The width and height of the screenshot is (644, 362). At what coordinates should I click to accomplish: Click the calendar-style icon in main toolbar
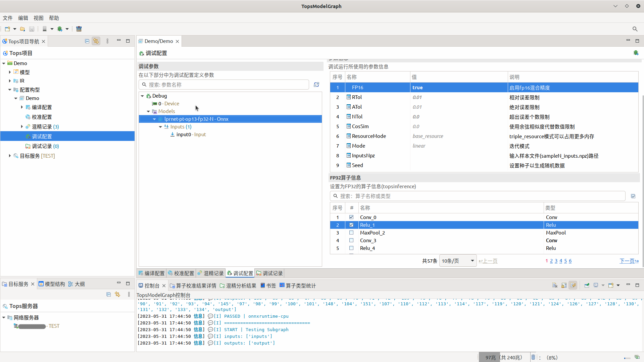click(79, 29)
